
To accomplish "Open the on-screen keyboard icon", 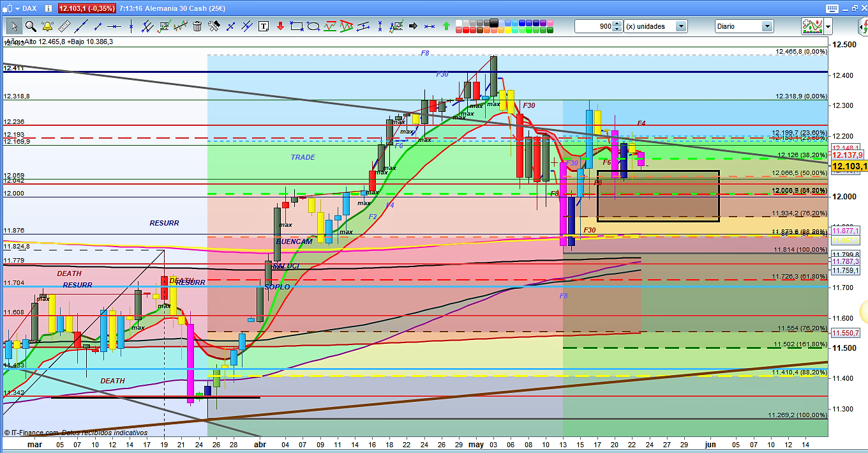I will [x=831, y=8].
